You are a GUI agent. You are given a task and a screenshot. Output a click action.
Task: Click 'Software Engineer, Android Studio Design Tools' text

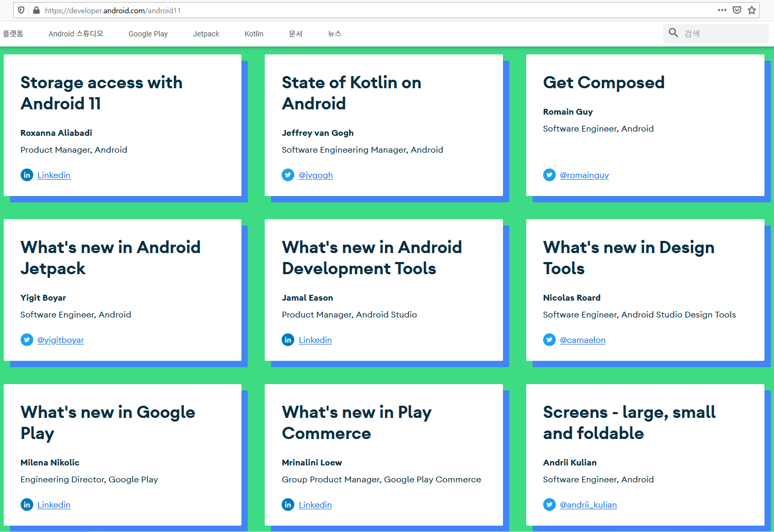pyautogui.click(x=639, y=315)
